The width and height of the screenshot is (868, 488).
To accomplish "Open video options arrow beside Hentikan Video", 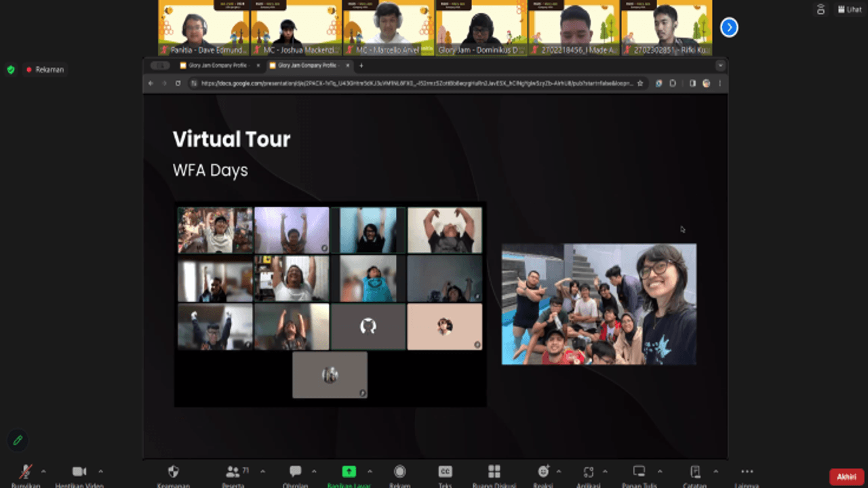I will [x=100, y=471].
